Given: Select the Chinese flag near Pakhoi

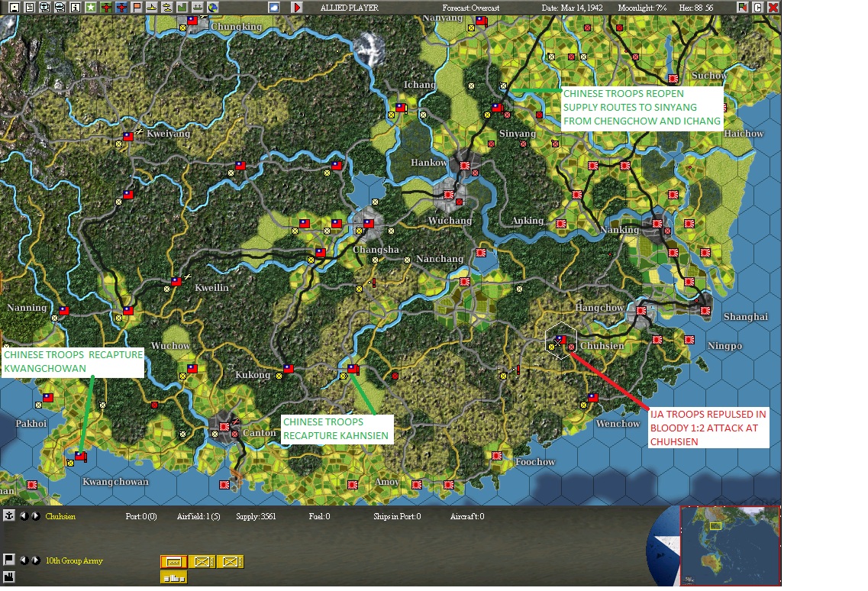Looking at the screenshot, I should pyautogui.click(x=48, y=397).
